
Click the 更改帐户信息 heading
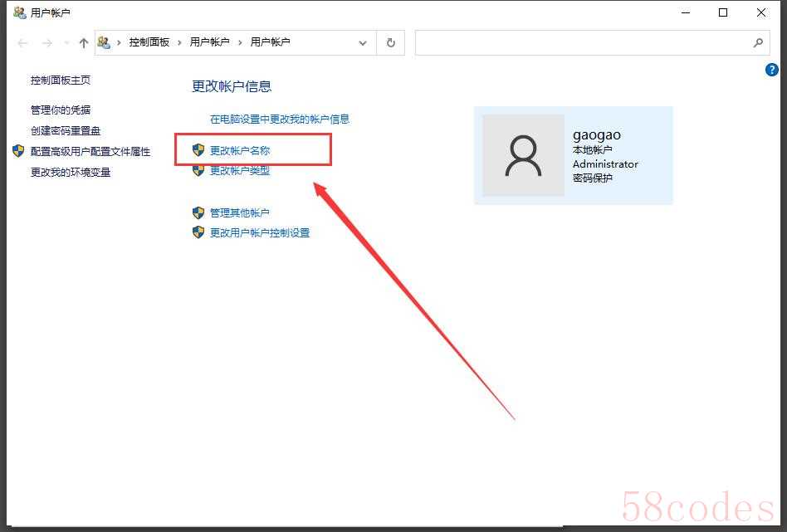click(x=232, y=86)
